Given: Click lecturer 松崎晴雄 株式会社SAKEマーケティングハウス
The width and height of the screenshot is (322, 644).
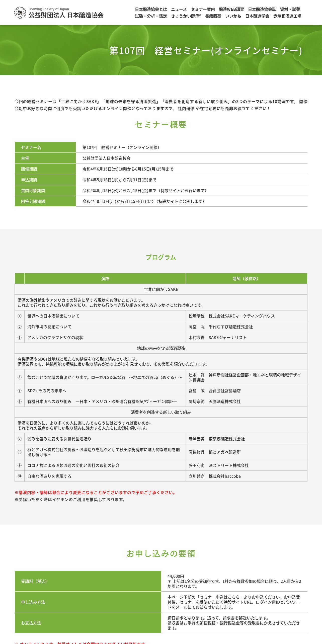Looking at the screenshot, I should (x=232, y=316).
